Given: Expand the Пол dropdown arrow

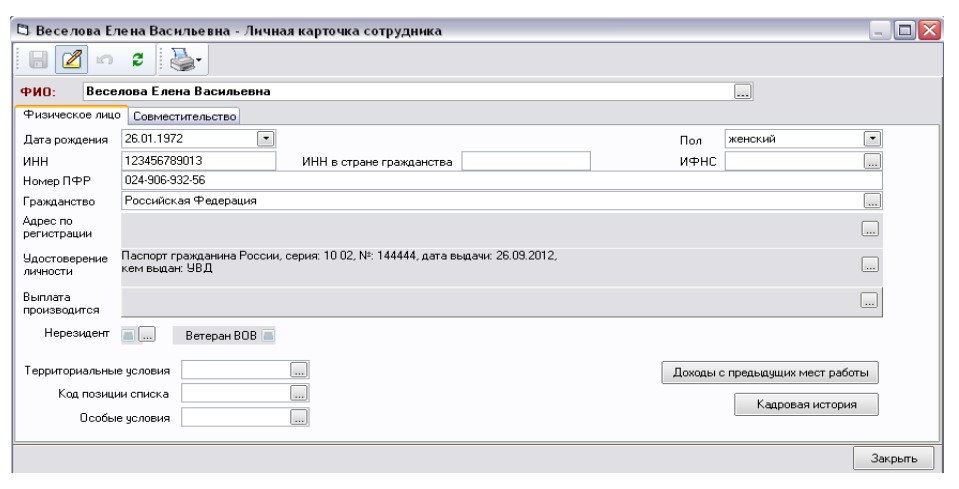Looking at the screenshot, I should coord(872,139).
